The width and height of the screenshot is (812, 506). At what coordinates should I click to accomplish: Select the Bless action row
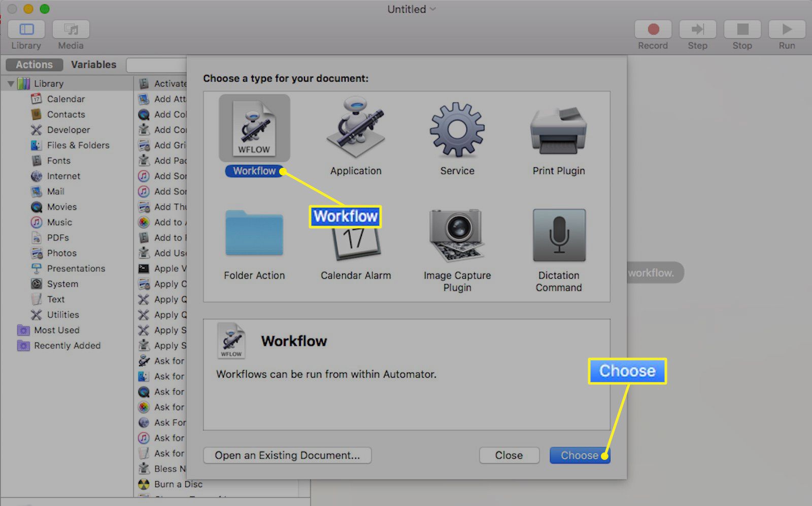(162, 468)
